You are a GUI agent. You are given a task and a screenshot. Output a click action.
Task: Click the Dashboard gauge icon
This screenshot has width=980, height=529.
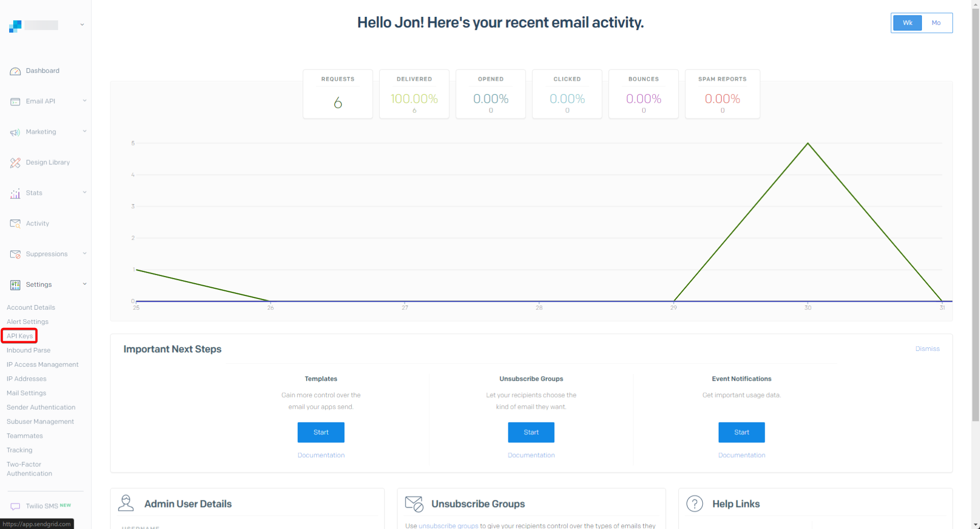(x=15, y=71)
